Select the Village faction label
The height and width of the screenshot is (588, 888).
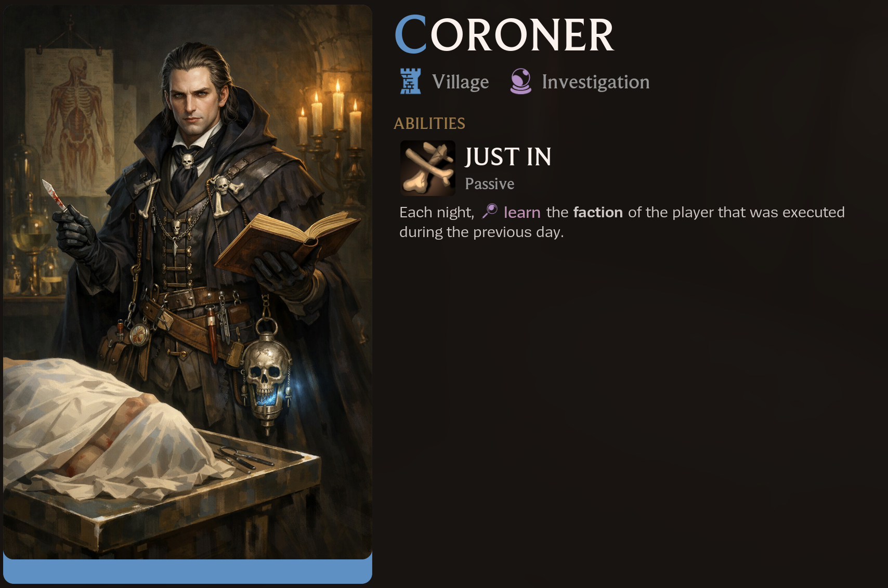coord(460,82)
